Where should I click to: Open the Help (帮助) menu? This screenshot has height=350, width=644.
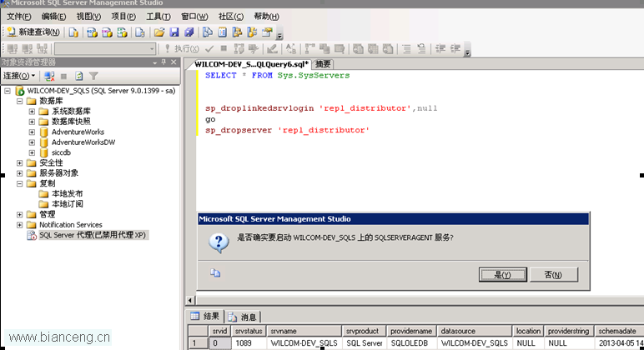coord(266,17)
